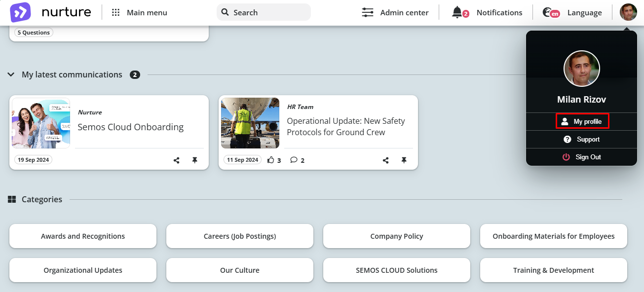Click the Nurture logo icon
Screen dimensions: 644x292
click(20, 12)
